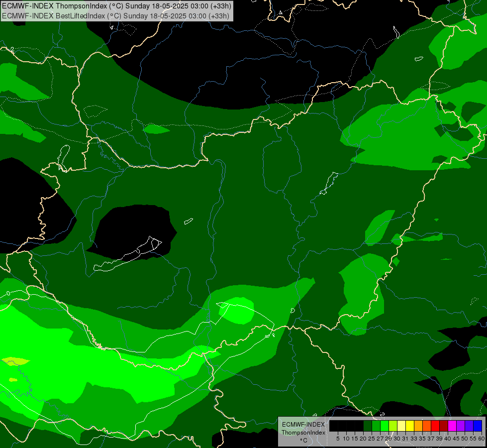Select the dark red 39–40 legend swatch
The height and width of the screenshot is (448, 487).
pyautogui.click(x=444, y=426)
